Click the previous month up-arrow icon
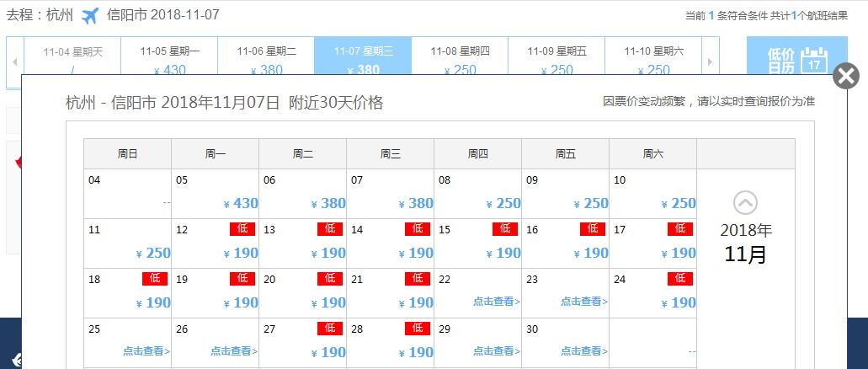868x369 pixels. click(x=745, y=203)
